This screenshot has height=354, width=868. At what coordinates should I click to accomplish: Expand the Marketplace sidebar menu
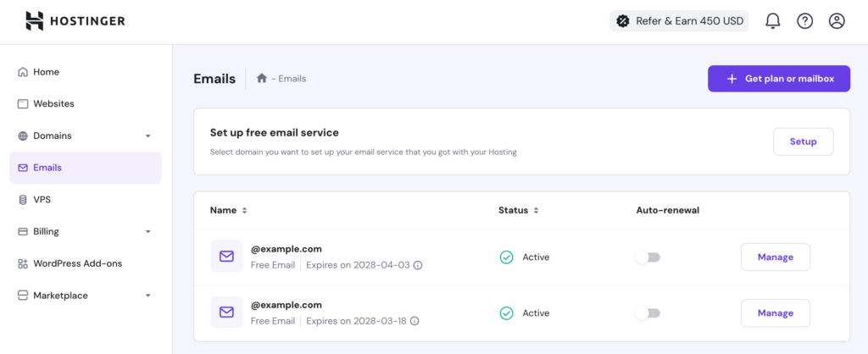[x=147, y=296]
